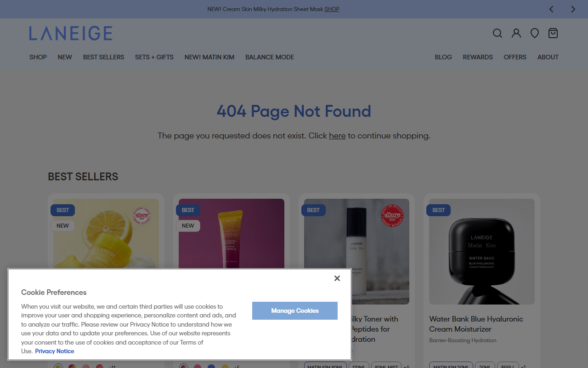Click the NEW badge on the lemon product
Screen dimensions: 588x368
(x=63, y=226)
